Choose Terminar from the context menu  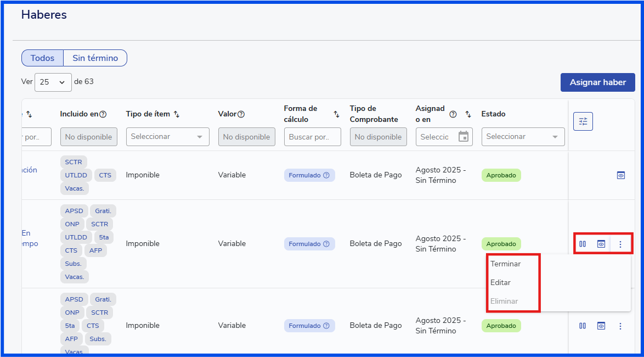(x=505, y=264)
